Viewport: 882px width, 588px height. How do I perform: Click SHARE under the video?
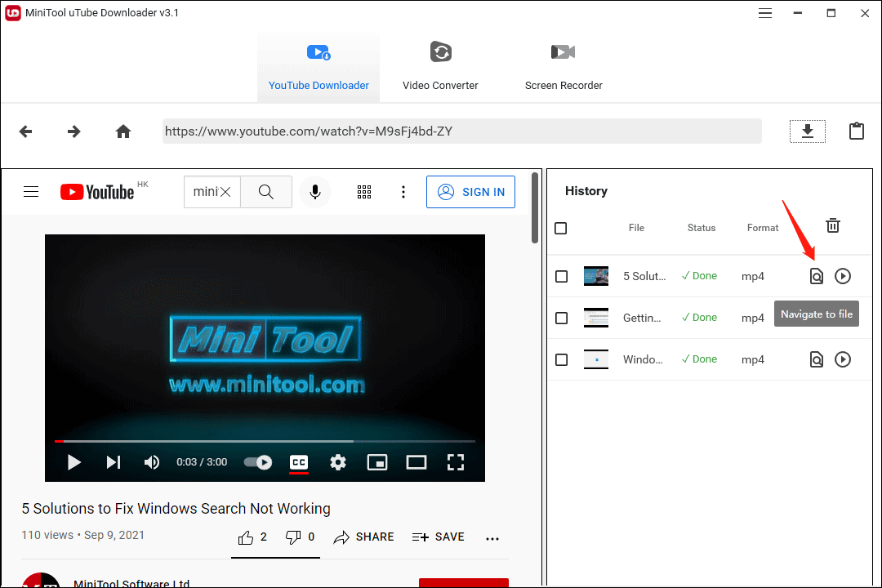(x=364, y=537)
